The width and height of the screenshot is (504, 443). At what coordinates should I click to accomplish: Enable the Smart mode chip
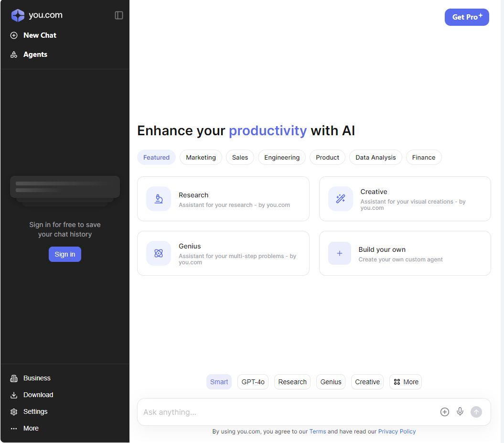219,382
